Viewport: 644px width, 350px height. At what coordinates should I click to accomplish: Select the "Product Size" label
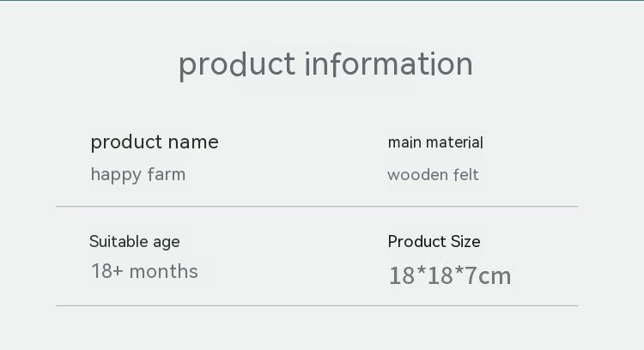(x=434, y=242)
